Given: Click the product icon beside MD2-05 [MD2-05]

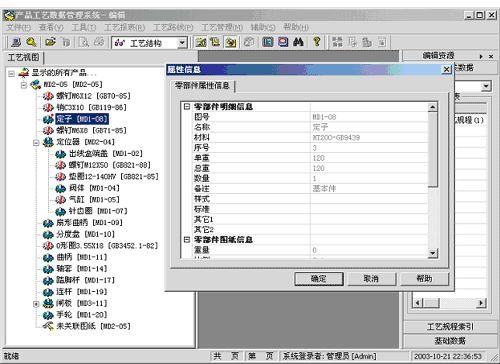Looking at the screenshot, I should [36, 84].
